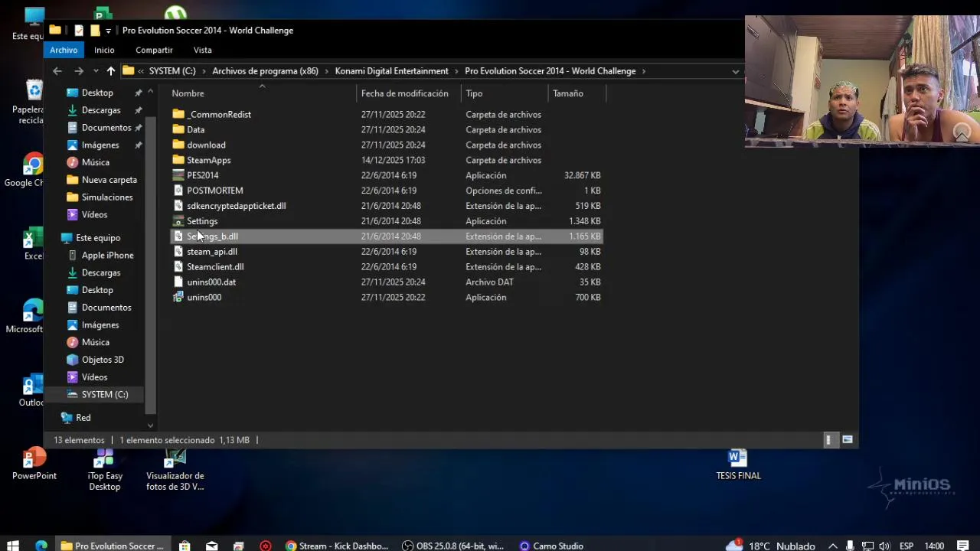Expand chevron after Archivos de programa breadcrumb

click(326, 71)
